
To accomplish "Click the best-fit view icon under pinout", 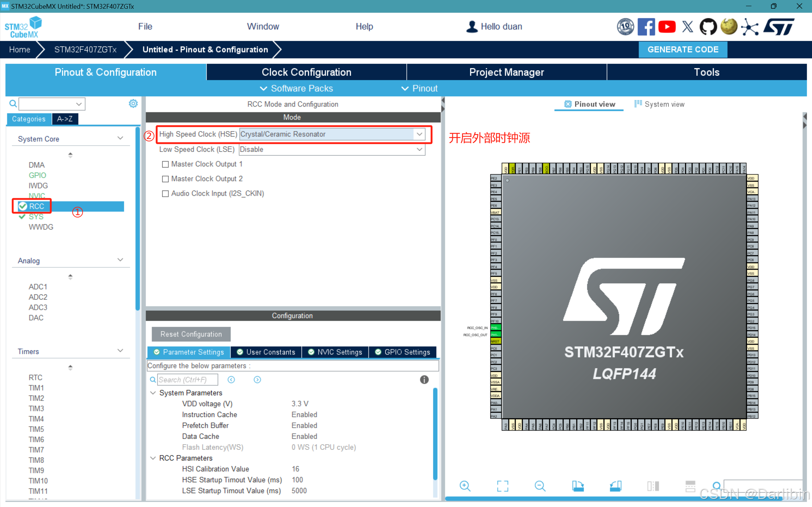I will coord(502,486).
